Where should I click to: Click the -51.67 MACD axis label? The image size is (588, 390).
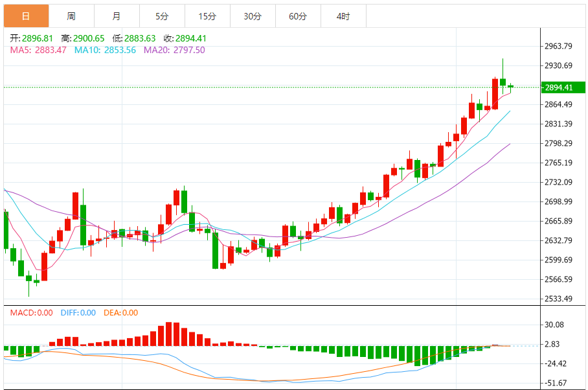[556, 384]
